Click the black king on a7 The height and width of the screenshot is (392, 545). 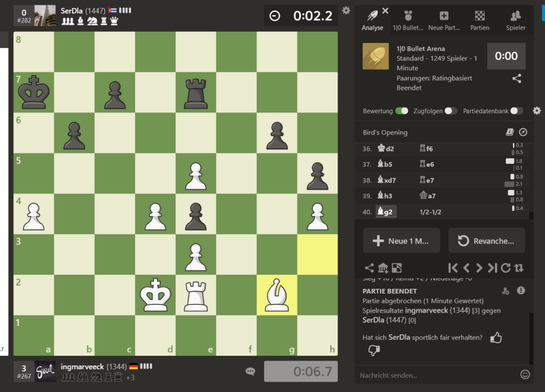tap(34, 93)
